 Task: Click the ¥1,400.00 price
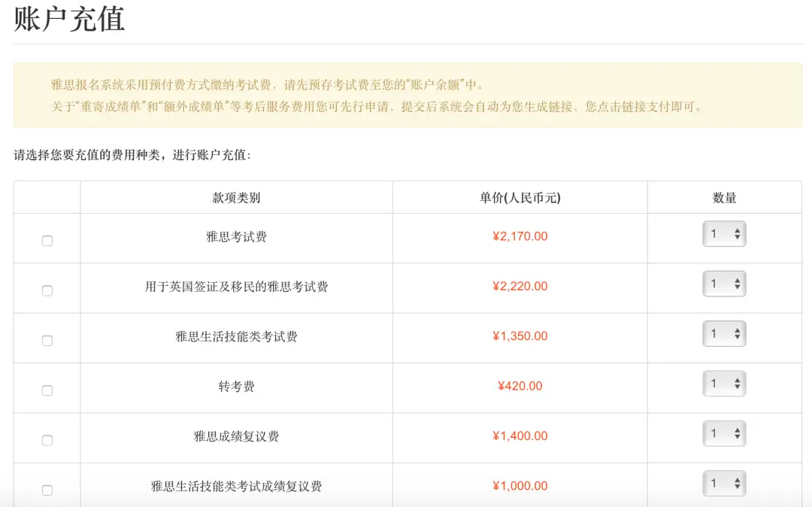[520, 436]
